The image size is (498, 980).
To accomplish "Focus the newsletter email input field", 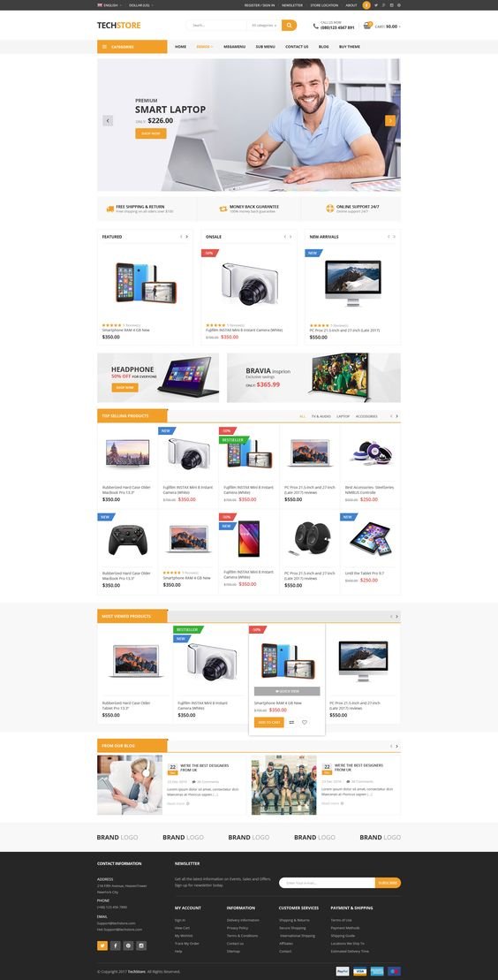I will click(327, 883).
